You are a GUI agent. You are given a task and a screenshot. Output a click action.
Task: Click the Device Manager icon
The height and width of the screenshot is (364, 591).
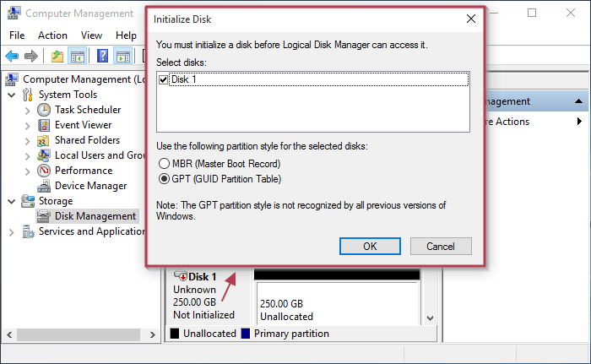point(45,186)
